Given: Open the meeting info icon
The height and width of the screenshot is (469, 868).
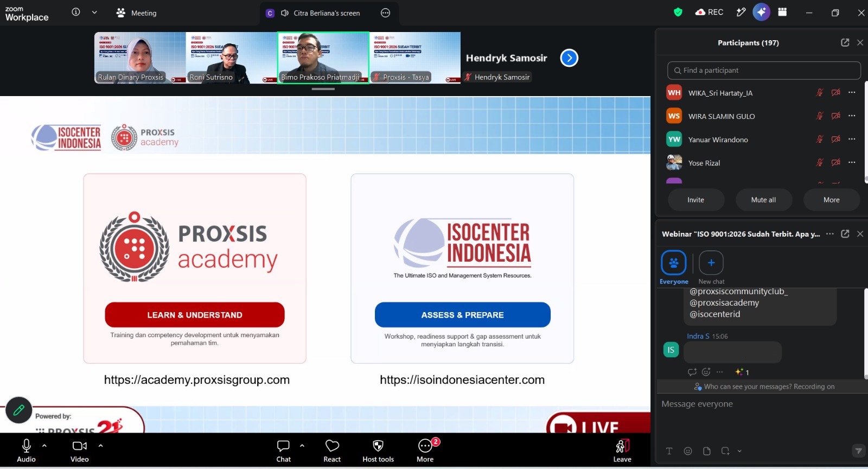Looking at the screenshot, I should point(76,12).
